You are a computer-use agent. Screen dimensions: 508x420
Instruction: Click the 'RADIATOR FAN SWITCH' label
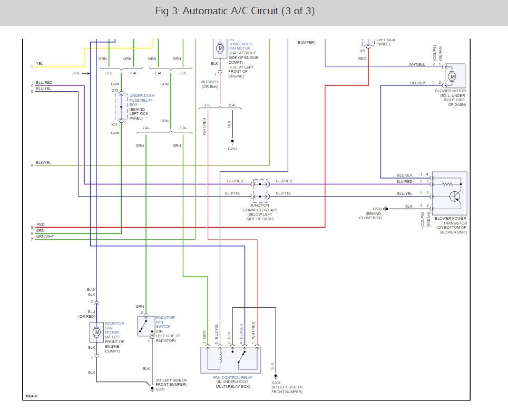[165, 322]
